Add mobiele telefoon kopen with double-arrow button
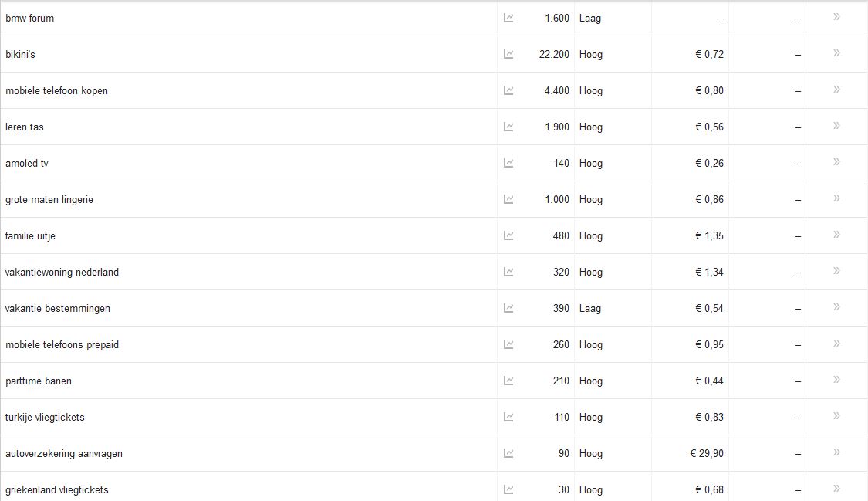This screenshot has width=868, height=501. (836, 89)
